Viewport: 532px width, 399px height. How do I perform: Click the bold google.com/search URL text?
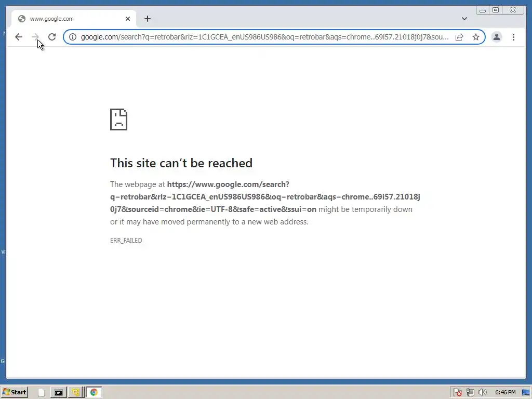tap(265, 197)
